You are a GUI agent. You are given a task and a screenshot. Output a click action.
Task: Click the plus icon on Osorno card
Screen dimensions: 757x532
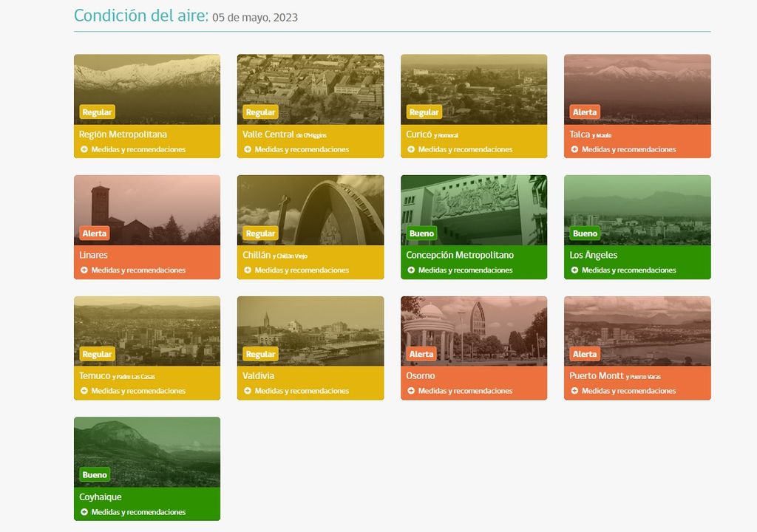click(410, 390)
